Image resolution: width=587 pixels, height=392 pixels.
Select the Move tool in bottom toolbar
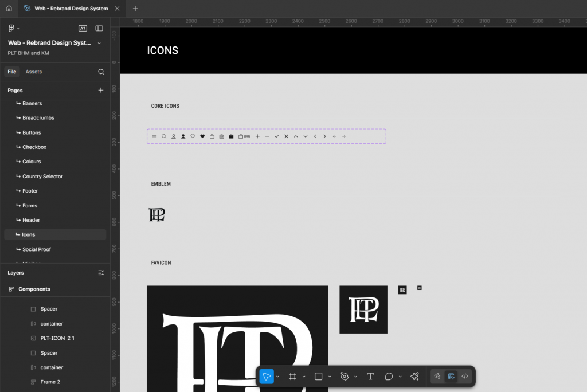tap(266, 377)
